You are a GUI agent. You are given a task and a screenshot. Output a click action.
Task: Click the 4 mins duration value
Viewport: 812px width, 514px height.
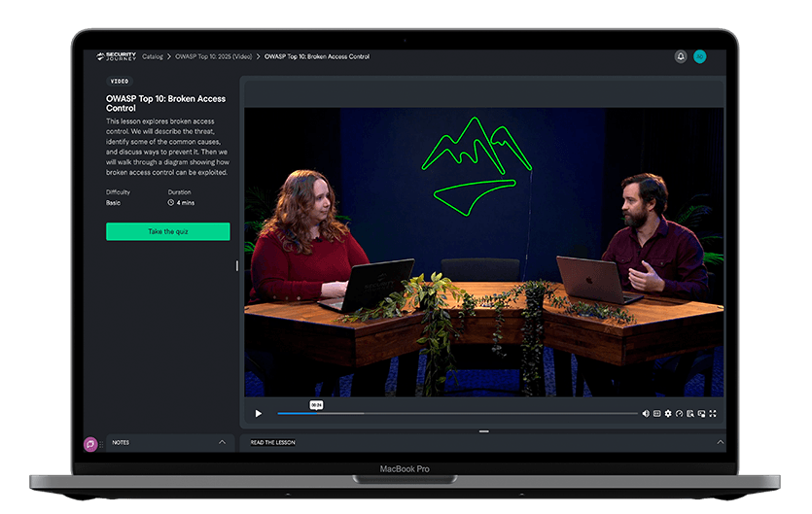tap(186, 203)
